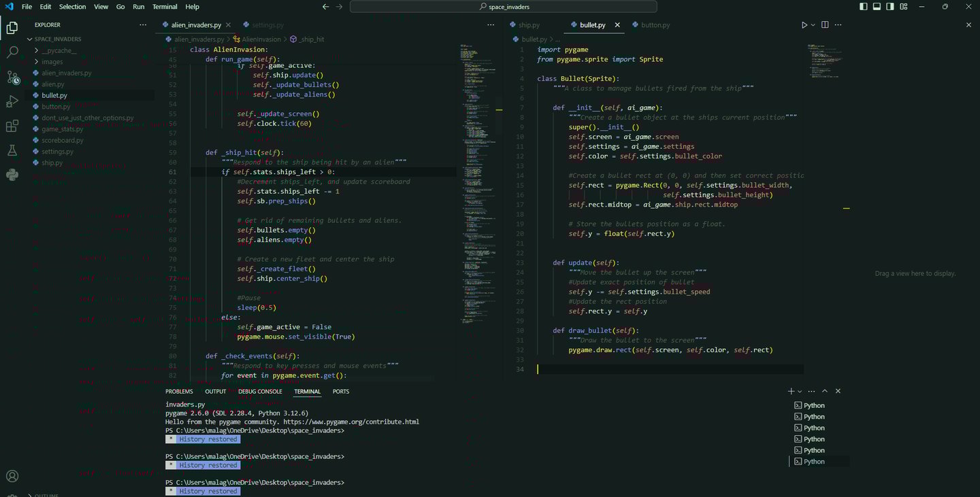
Task: Switch to the button.py tab
Action: coord(655,25)
